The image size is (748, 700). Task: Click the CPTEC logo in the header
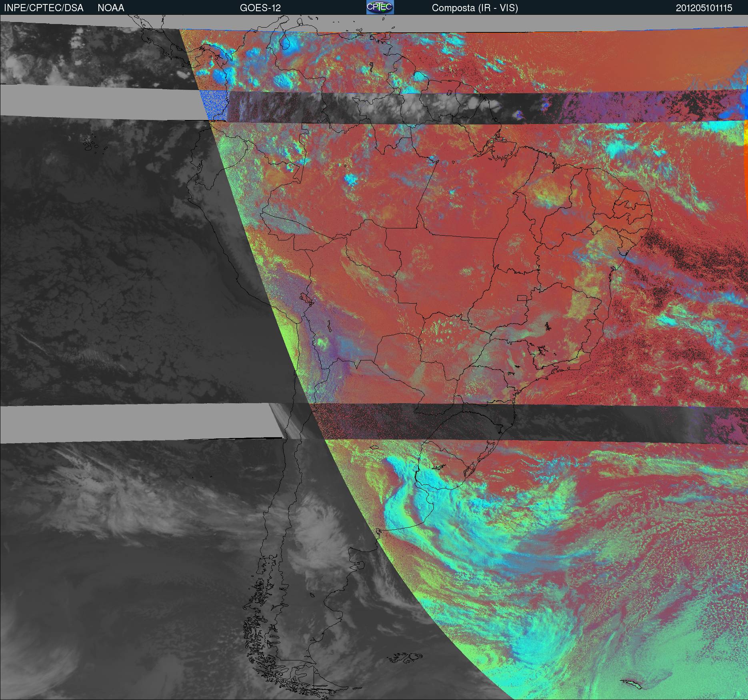[x=380, y=7]
